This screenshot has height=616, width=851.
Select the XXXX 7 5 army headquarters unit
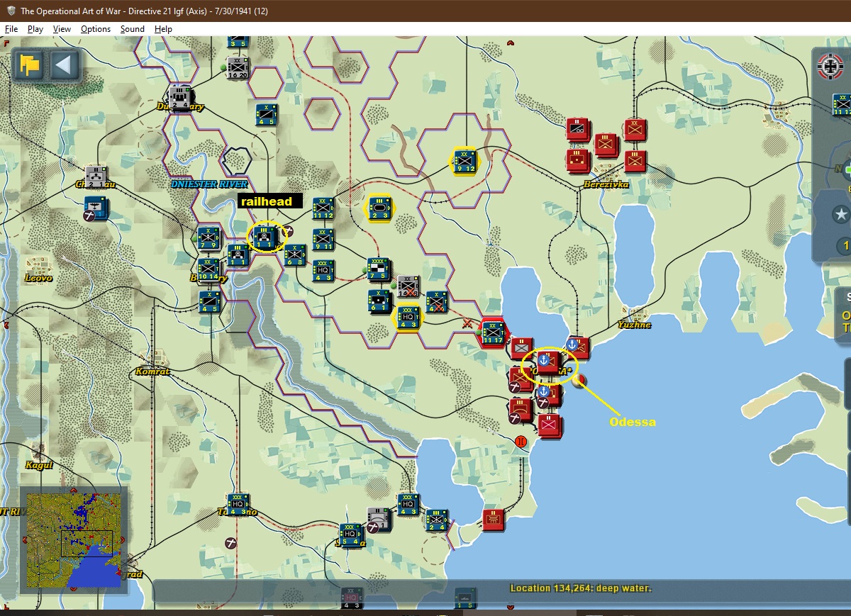[379, 269]
